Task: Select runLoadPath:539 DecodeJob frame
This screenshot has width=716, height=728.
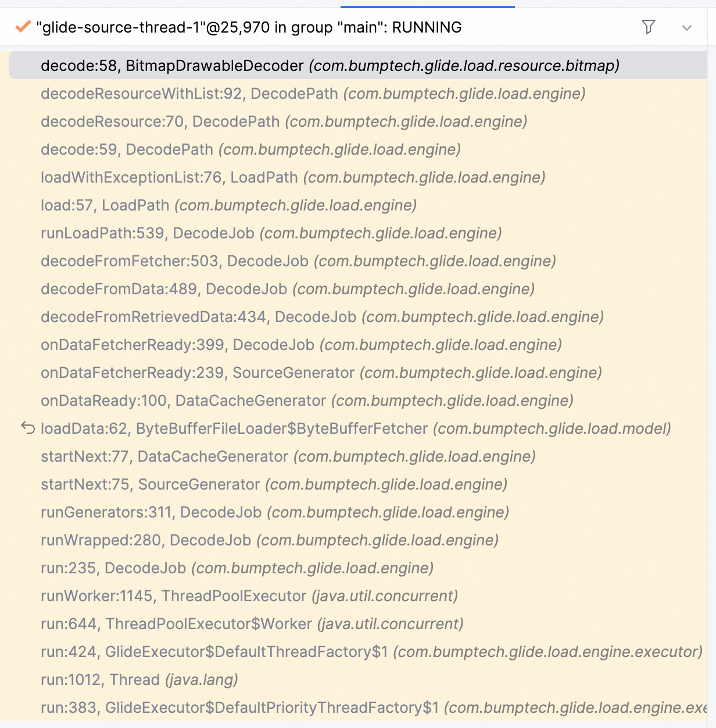Action: tap(271, 233)
